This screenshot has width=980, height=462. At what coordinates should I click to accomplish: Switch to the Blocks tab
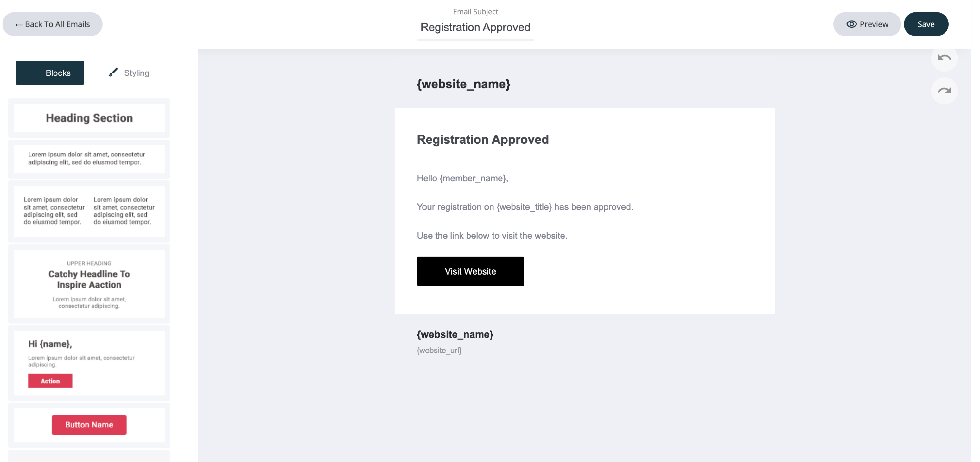pyautogui.click(x=50, y=73)
